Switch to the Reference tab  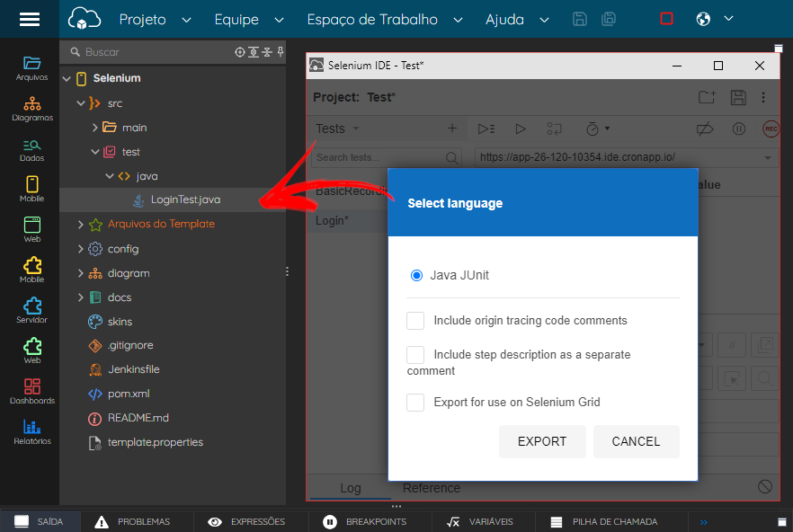click(x=432, y=488)
